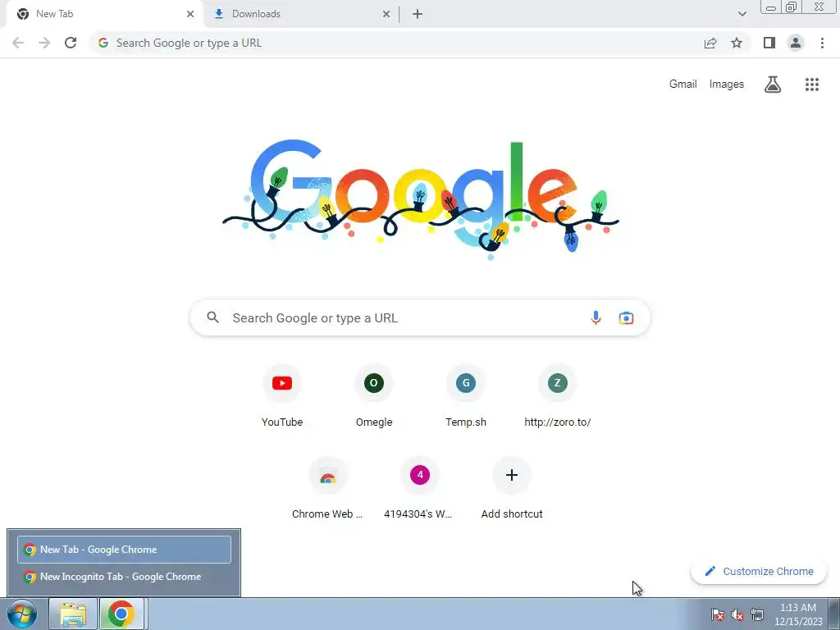Reload the current page
Image resolution: width=840 pixels, height=630 pixels.
71,43
